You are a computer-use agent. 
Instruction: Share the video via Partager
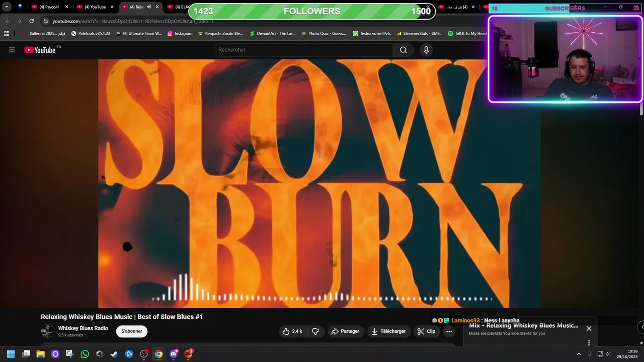tap(345, 331)
